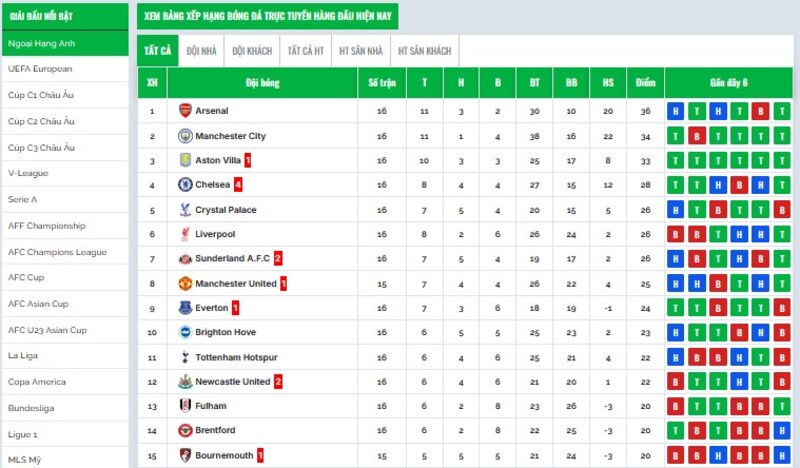This screenshot has width=800, height=468.
Task: Click the Manchester City club crest
Action: 185,136
